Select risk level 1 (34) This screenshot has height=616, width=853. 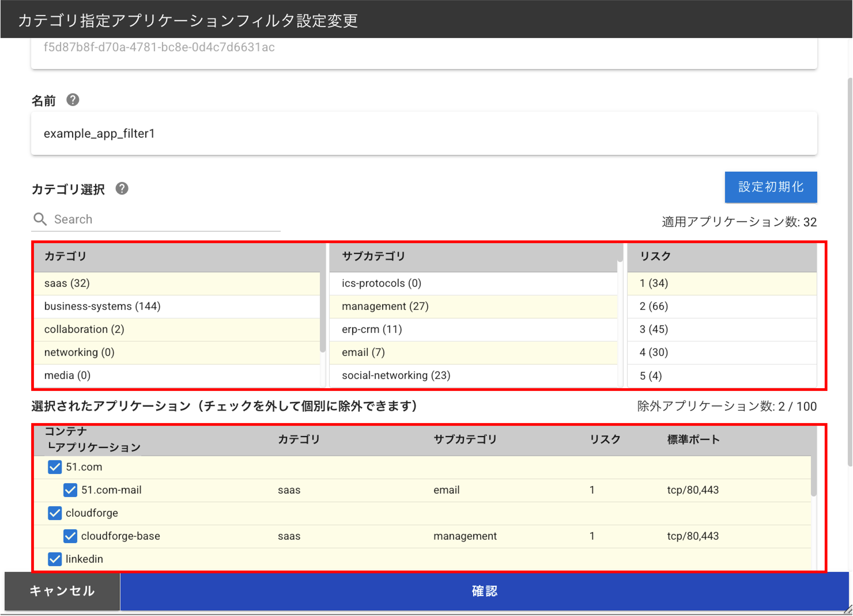(x=722, y=283)
